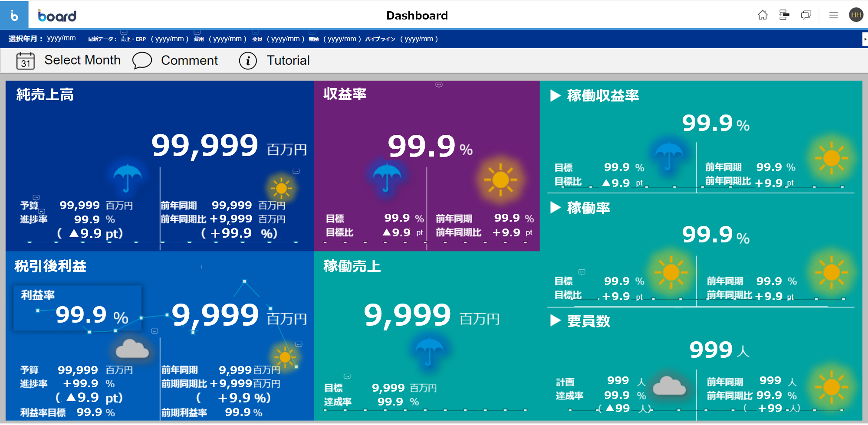
Task: Open the hamburger main menu
Action: (x=833, y=15)
